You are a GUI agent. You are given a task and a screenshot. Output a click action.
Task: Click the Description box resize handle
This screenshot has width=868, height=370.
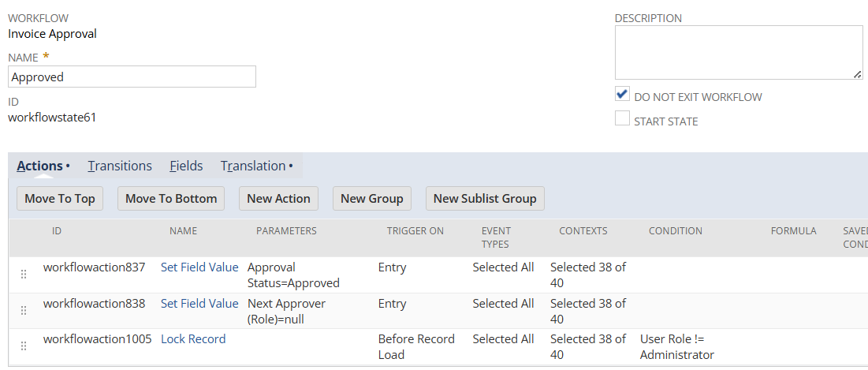[x=857, y=74]
